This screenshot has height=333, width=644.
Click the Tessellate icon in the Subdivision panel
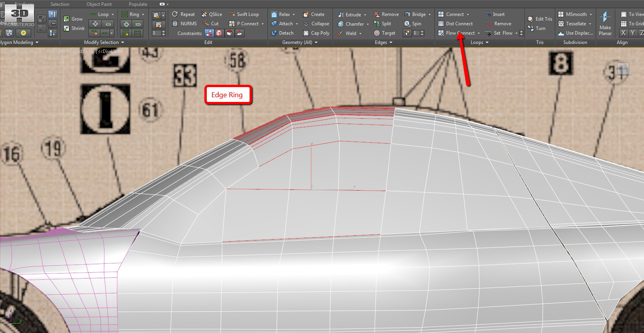pyautogui.click(x=561, y=24)
